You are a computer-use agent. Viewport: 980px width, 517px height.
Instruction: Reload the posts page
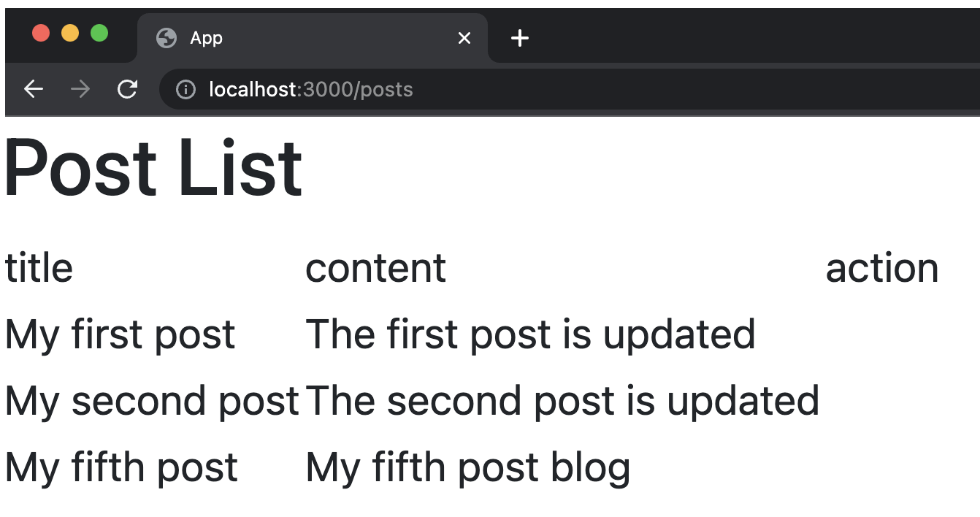127,89
